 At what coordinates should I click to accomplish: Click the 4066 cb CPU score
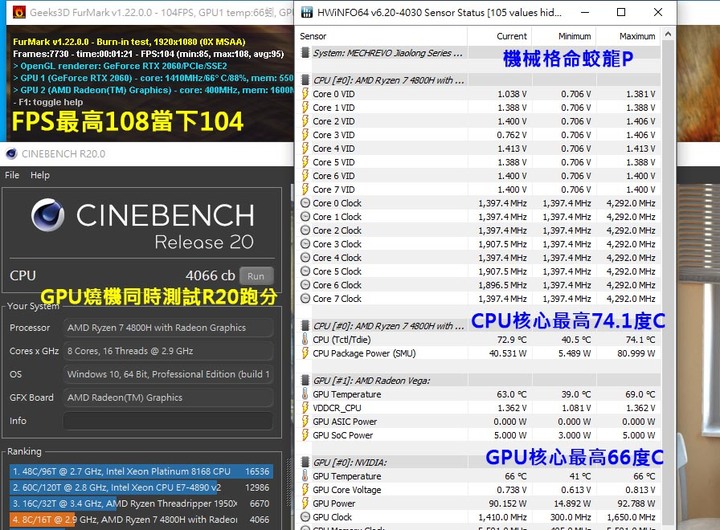210,276
